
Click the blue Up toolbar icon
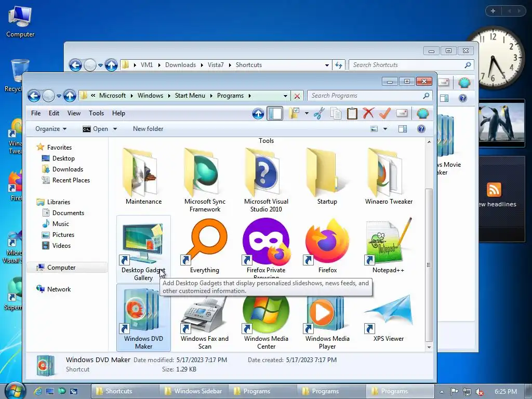pos(258,113)
